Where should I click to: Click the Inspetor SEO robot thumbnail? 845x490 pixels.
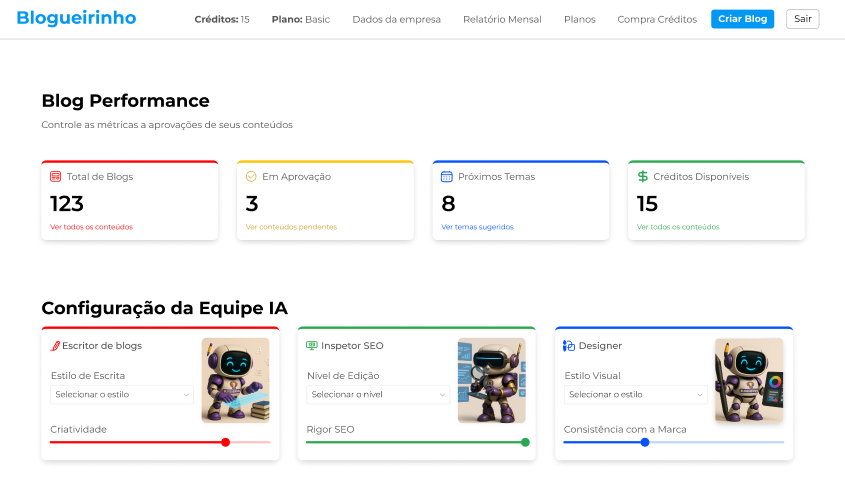[x=491, y=381]
